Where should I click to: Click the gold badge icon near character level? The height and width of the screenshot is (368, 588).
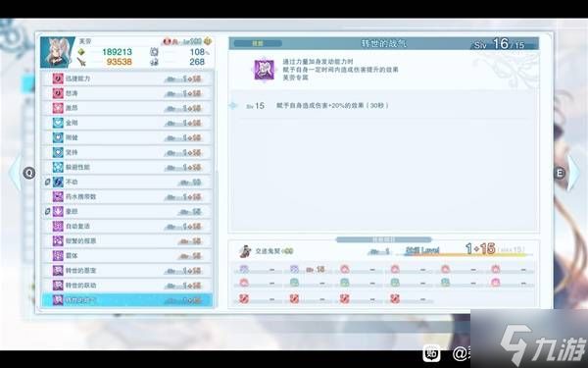point(208,41)
